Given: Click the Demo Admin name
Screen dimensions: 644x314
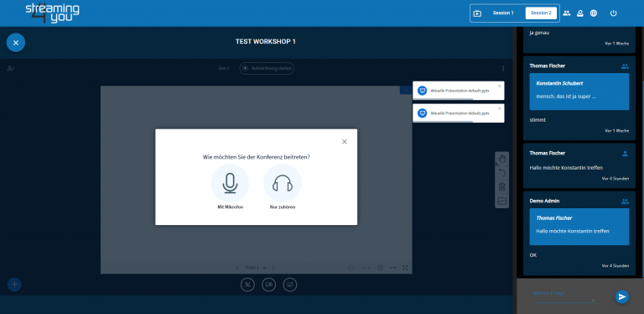Looking at the screenshot, I should click(x=544, y=201).
